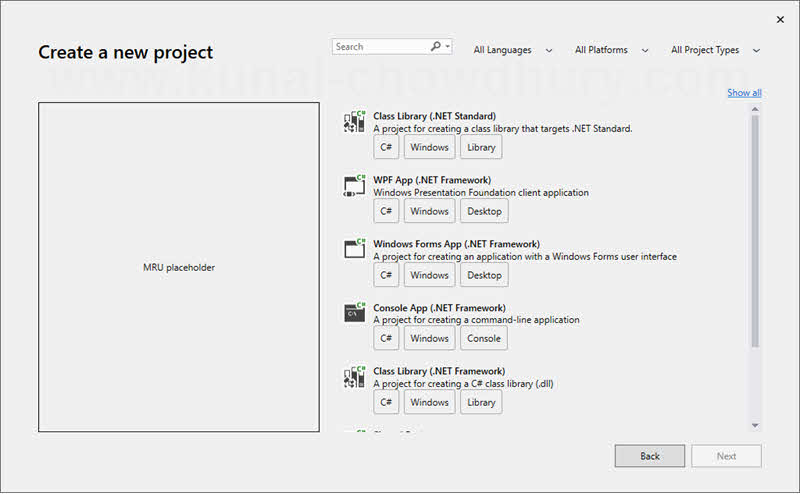Select Class Library (.NET Framework) title

[439, 371]
